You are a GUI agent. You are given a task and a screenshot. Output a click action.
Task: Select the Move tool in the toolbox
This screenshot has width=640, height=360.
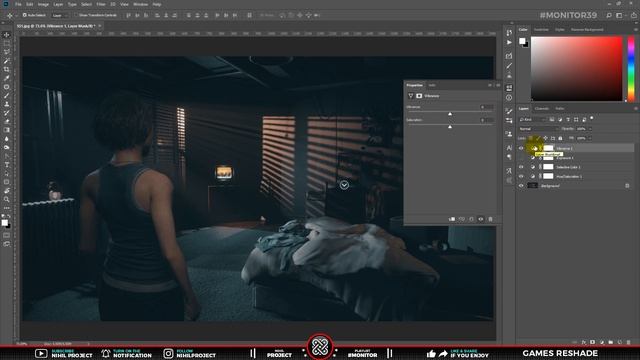click(7, 35)
